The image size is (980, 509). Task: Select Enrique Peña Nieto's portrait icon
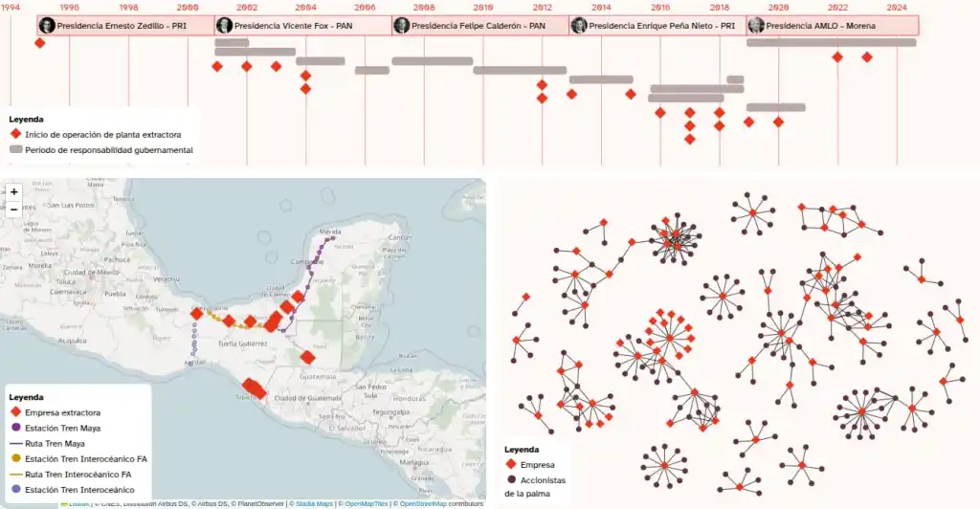(579, 26)
